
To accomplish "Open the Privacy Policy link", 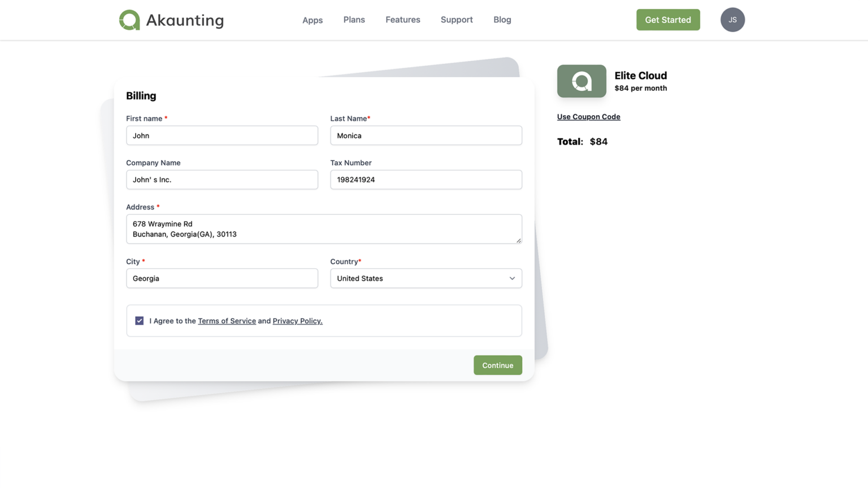I will pyautogui.click(x=297, y=321).
